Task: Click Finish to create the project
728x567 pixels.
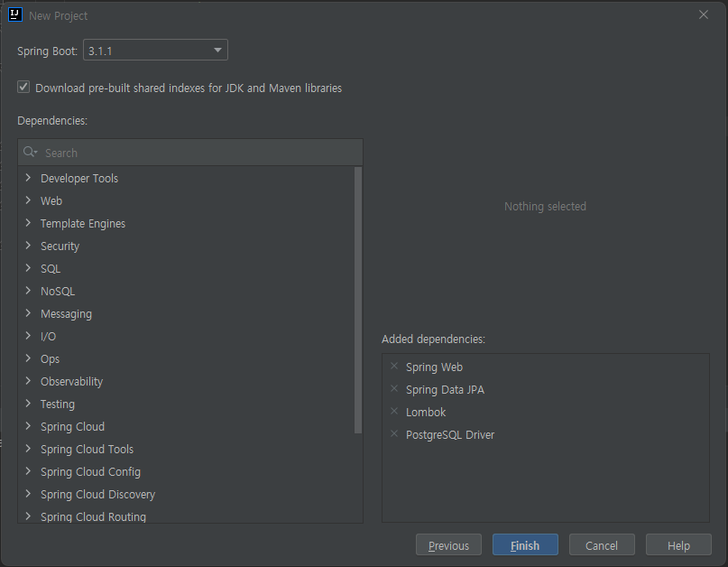Action: tap(525, 544)
